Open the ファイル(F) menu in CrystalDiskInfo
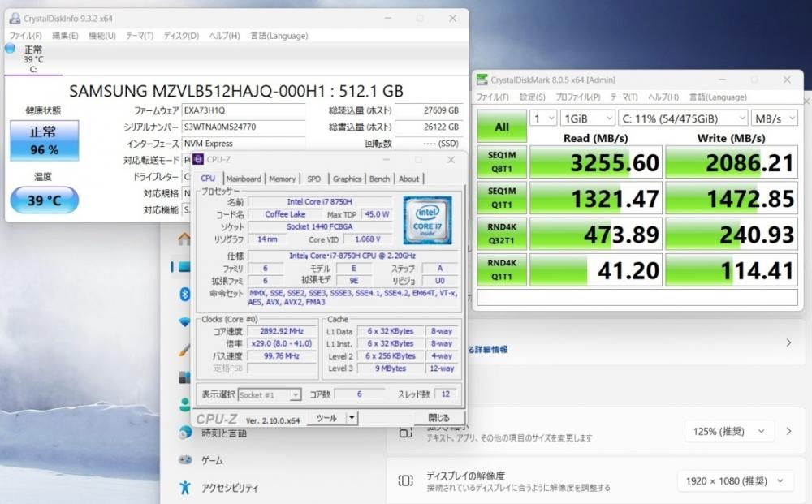Image resolution: width=812 pixels, height=504 pixels. (x=25, y=36)
